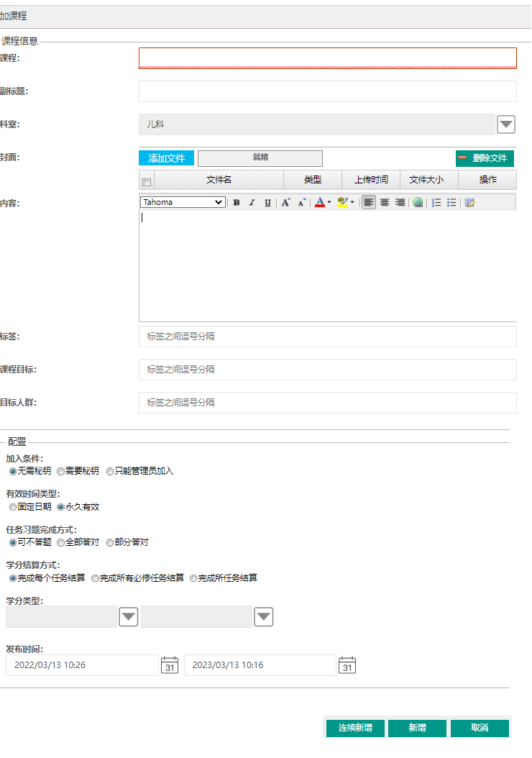Open the font color picker
This screenshot has width=532, height=758.
321,203
